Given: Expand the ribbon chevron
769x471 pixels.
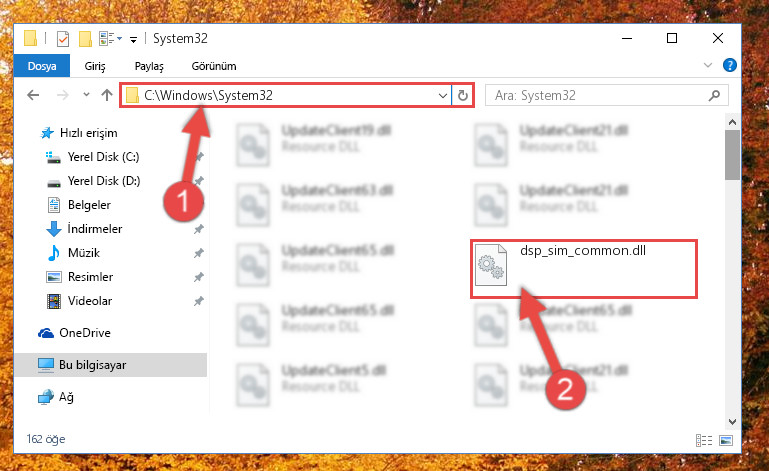Looking at the screenshot, I should 708,65.
